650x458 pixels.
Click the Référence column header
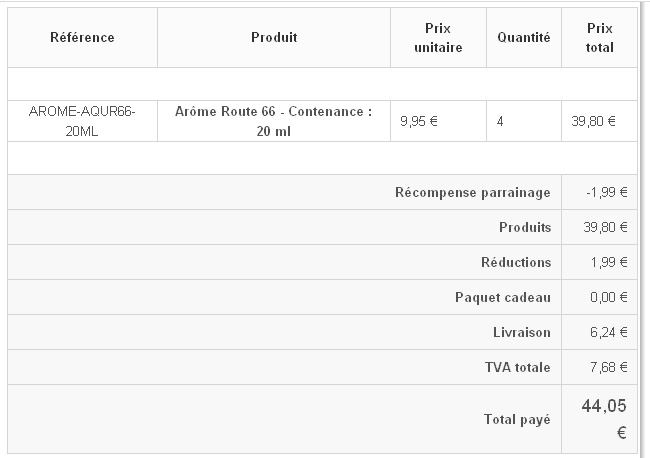[x=82, y=37]
